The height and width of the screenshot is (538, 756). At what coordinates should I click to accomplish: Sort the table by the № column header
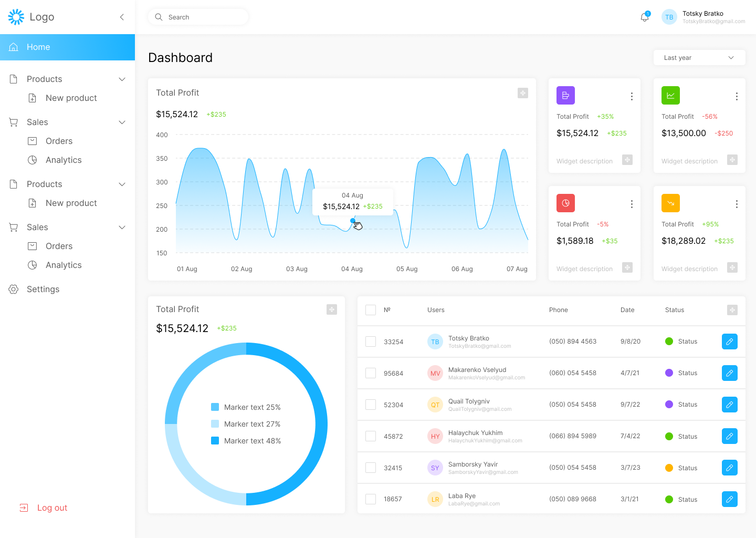(387, 310)
